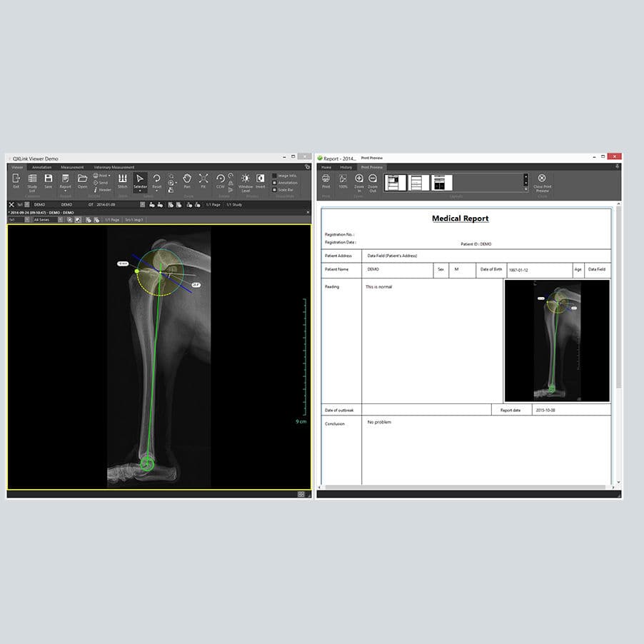Enable the Annotation overlay checkbox
The height and width of the screenshot is (644, 644).
coord(276,183)
